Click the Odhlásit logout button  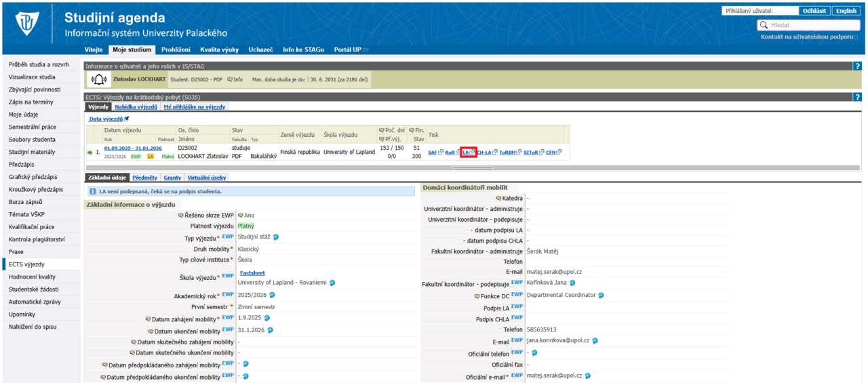tap(814, 11)
